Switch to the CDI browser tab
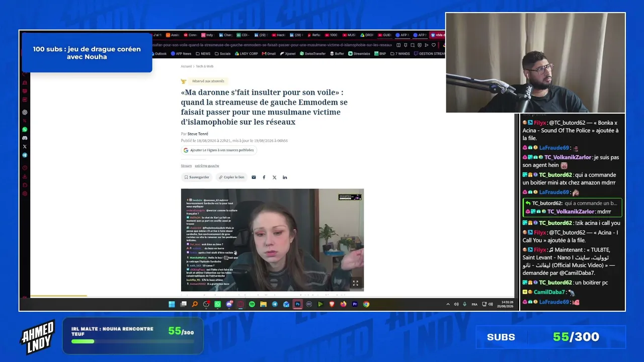This screenshot has height=362, width=644. click(x=244, y=35)
